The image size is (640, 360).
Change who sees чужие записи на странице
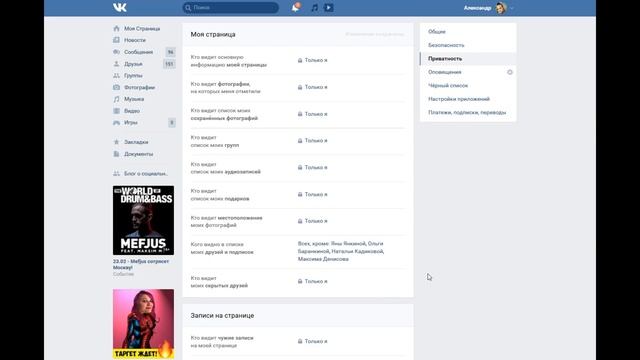313,341
